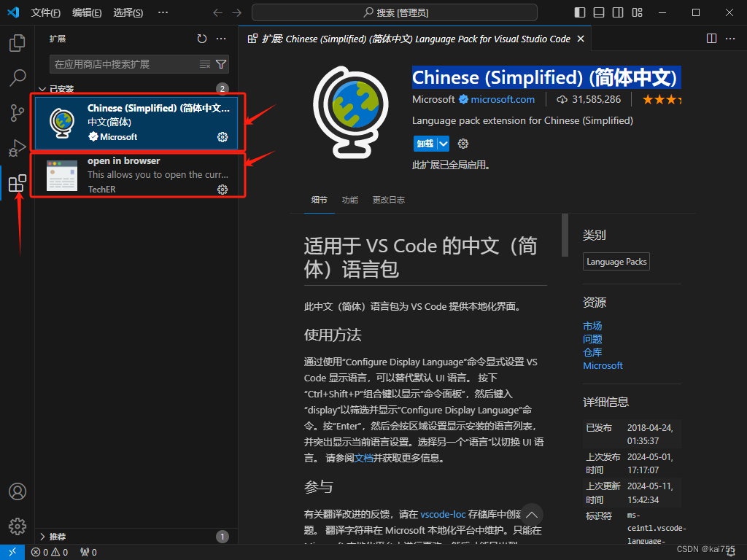
Task: Go forward with the navigation arrow
Action: (x=237, y=12)
